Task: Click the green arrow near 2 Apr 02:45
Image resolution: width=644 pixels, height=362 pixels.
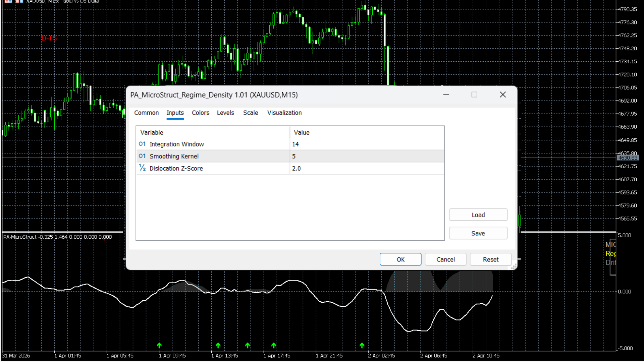Action: click(x=362, y=345)
